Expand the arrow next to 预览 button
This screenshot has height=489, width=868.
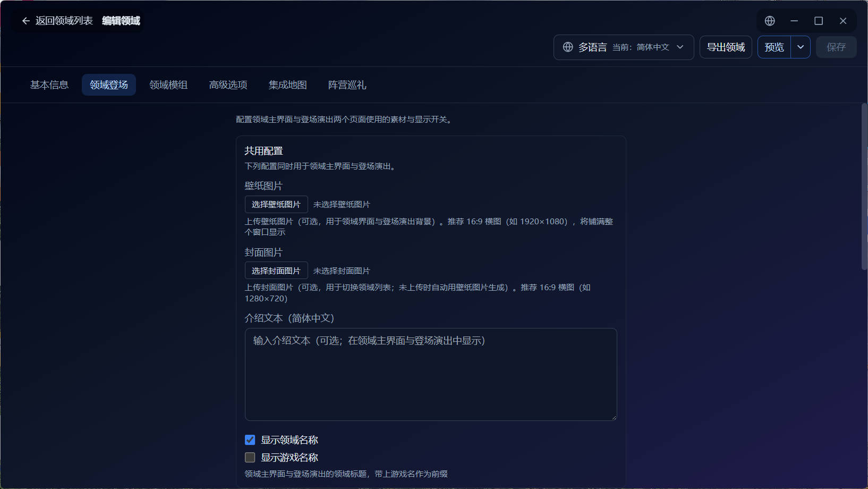click(x=801, y=47)
